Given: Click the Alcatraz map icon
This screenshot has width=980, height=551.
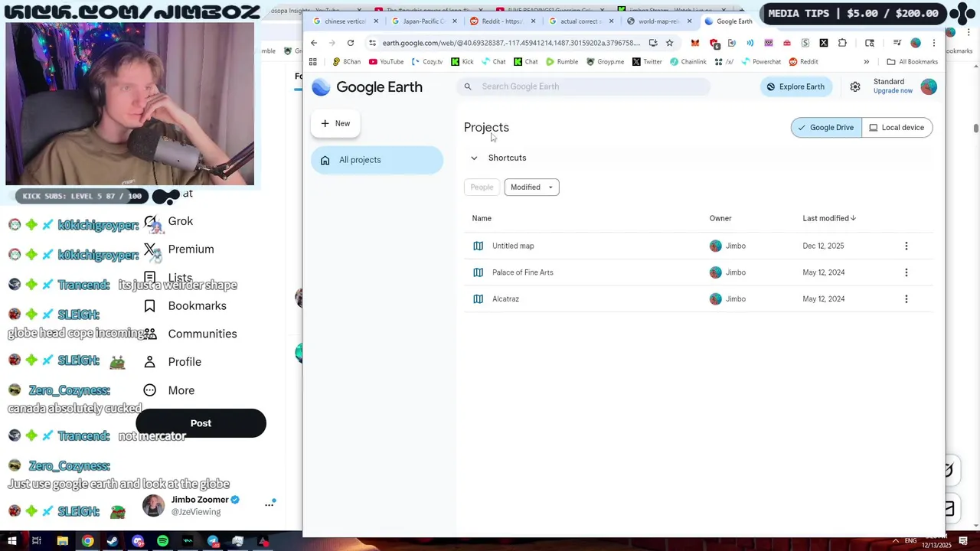Looking at the screenshot, I should pos(479,299).
